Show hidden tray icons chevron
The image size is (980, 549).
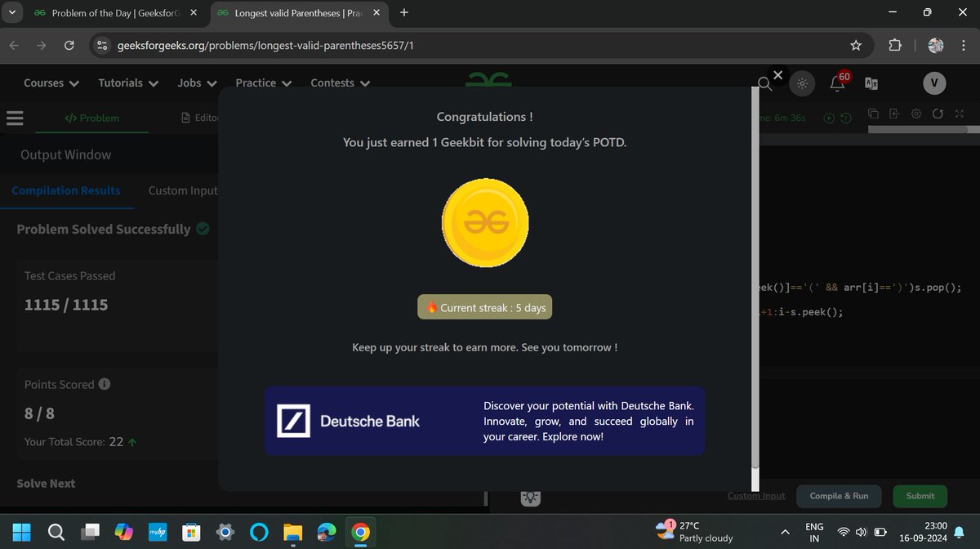785,532
